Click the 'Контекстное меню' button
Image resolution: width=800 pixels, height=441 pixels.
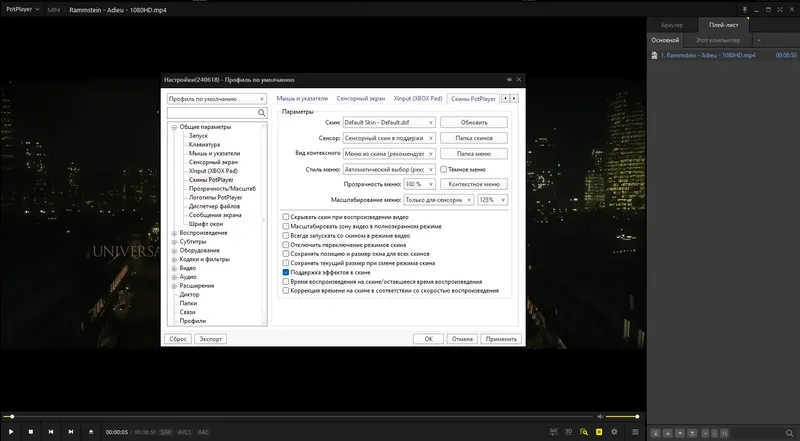[x=473, y=184]
